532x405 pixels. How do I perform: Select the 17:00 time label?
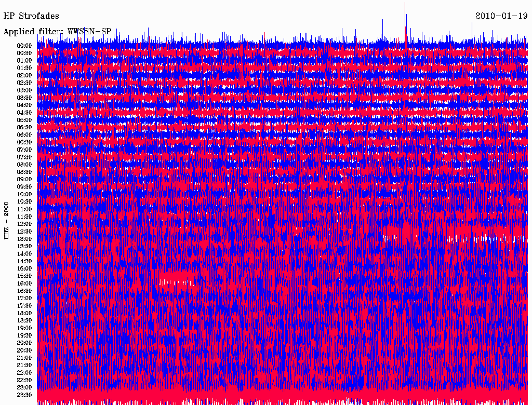pyautogui.click(x=24, y=299)
